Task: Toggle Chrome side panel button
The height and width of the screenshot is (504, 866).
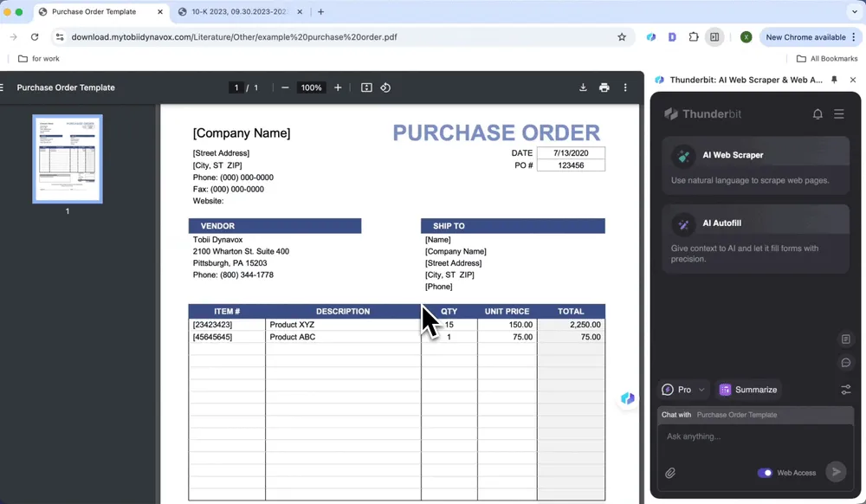Action: [x=714, y=37]
